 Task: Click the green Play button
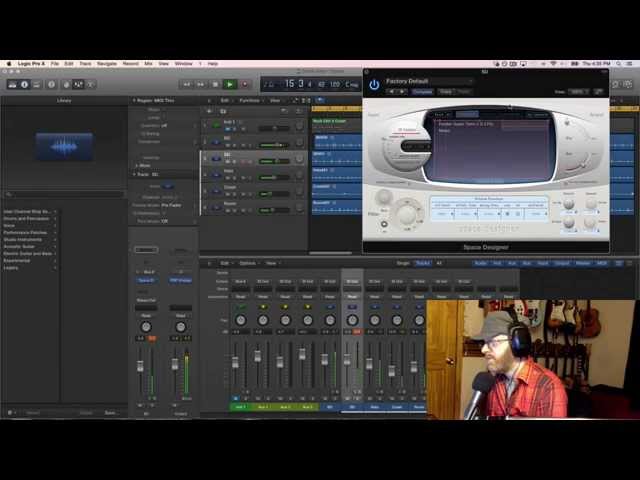230,84
